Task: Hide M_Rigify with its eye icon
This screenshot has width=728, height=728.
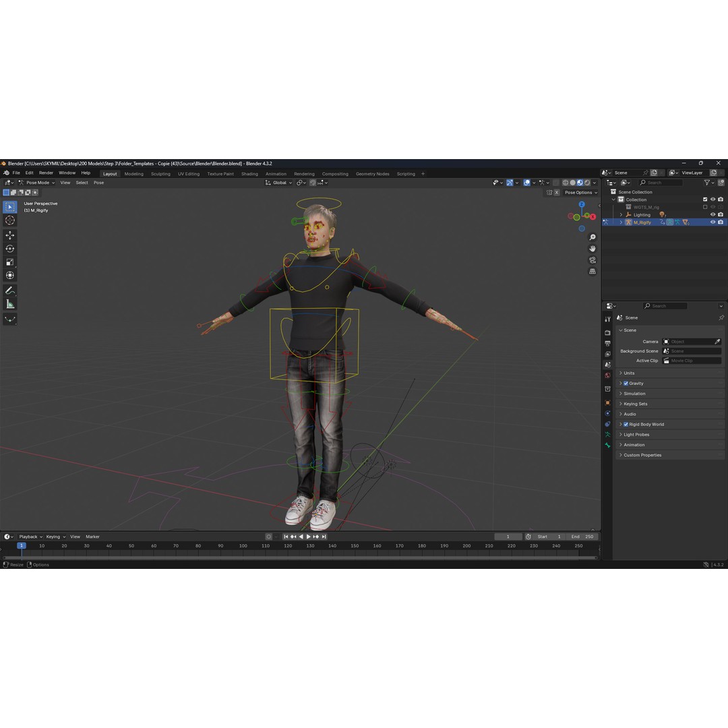Action: click(712, 222)
